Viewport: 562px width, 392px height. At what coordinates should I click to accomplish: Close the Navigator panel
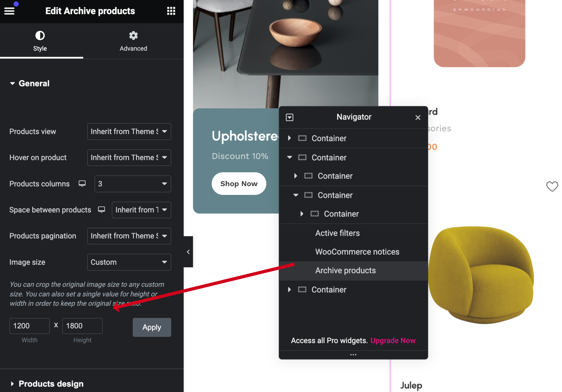click(x=418, y=118)
